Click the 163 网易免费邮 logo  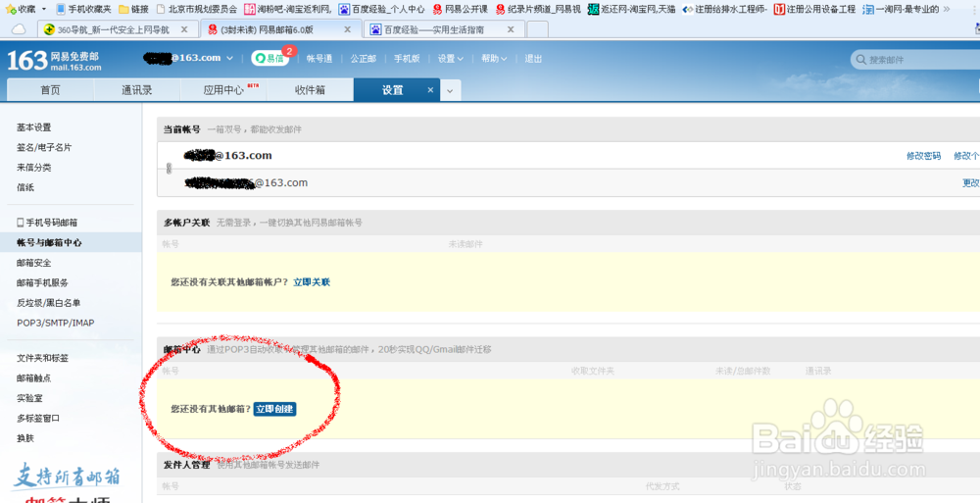point(54,61)
